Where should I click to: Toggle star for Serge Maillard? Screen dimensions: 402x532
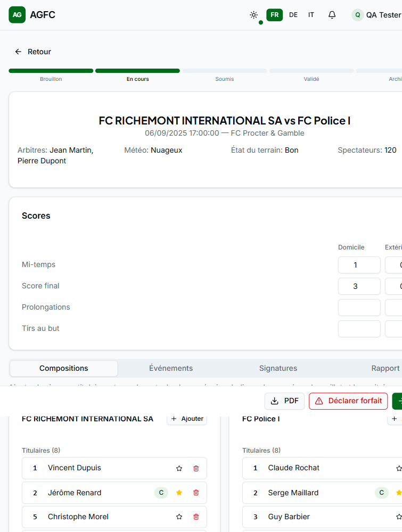pos(399,493)
